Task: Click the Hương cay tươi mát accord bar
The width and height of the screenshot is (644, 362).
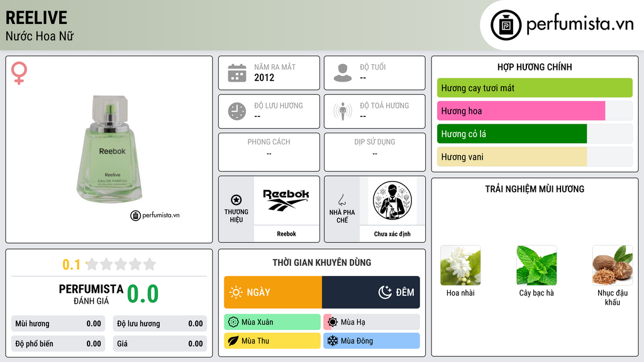Action: coord(535,88)
